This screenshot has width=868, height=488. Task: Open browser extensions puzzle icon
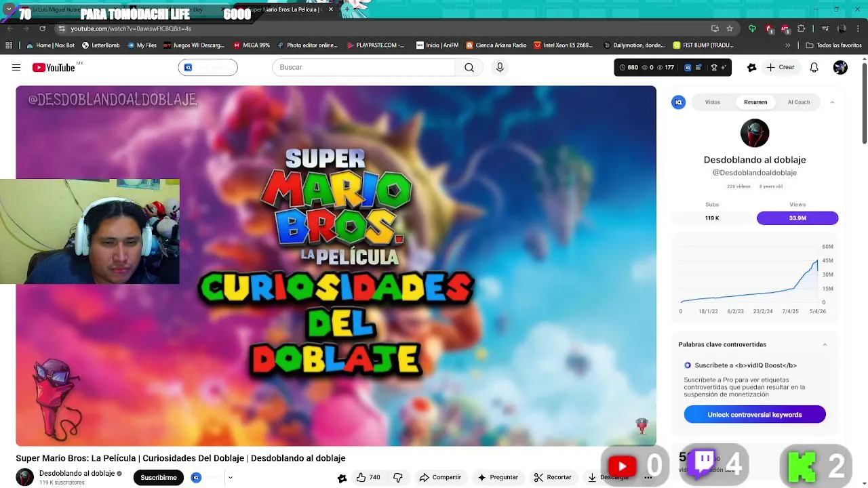pos(802,28)
